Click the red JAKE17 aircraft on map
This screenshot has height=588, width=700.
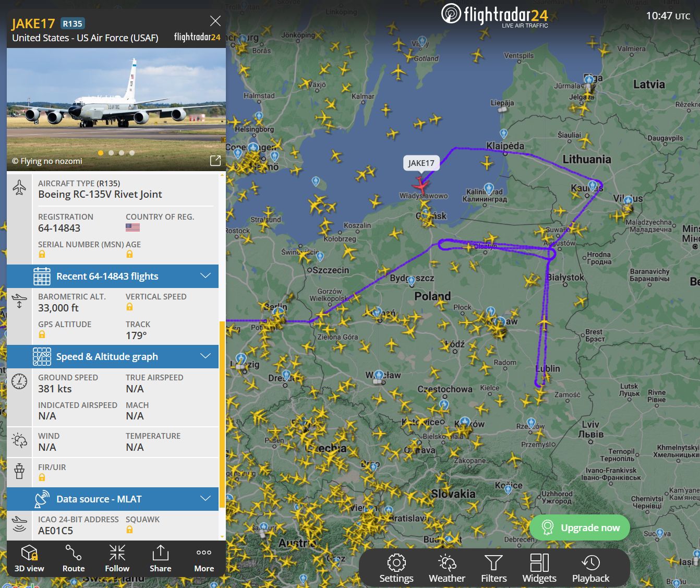(x=420, y=185)
